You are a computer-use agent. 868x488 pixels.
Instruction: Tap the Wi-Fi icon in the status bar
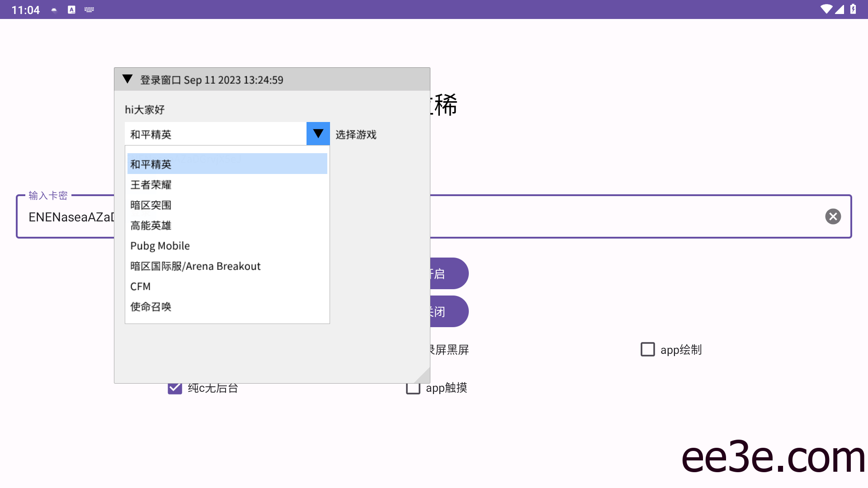(826, 9)
